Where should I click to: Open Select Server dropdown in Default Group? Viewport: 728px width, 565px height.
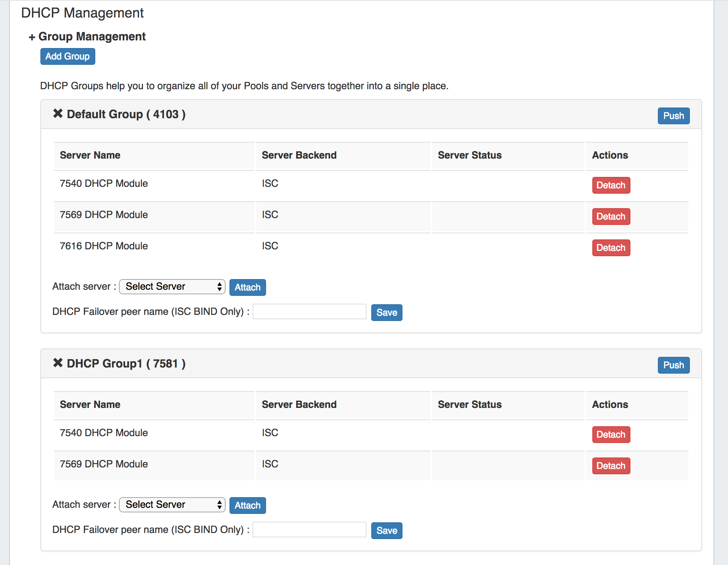click(x=172, y=287)
